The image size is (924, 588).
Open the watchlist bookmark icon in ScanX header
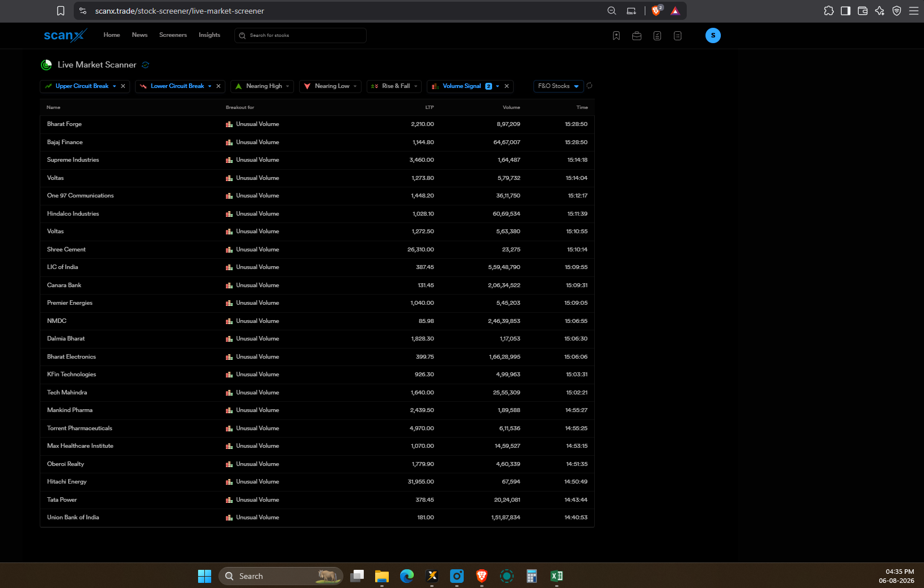click(x=616, y=36)
